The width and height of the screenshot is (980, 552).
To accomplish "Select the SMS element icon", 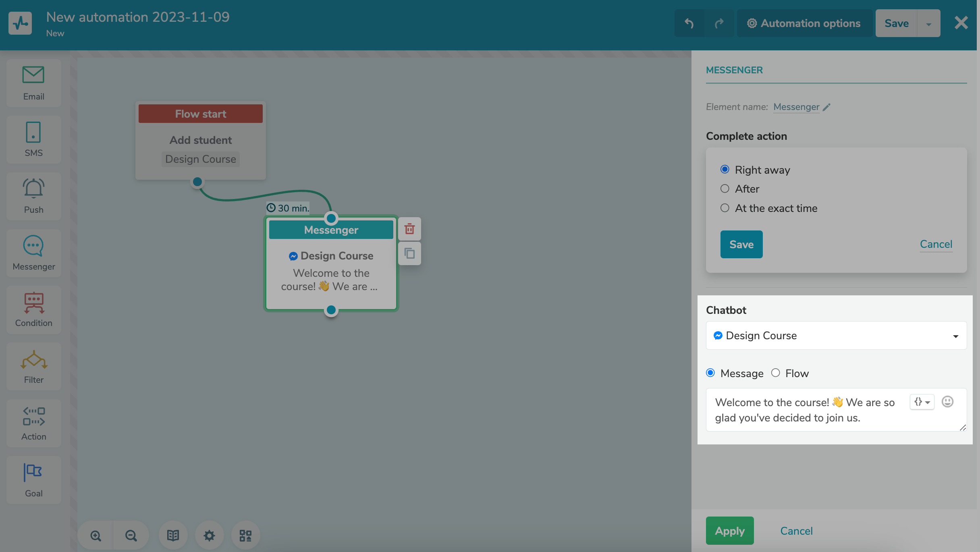I will point(33,139).
